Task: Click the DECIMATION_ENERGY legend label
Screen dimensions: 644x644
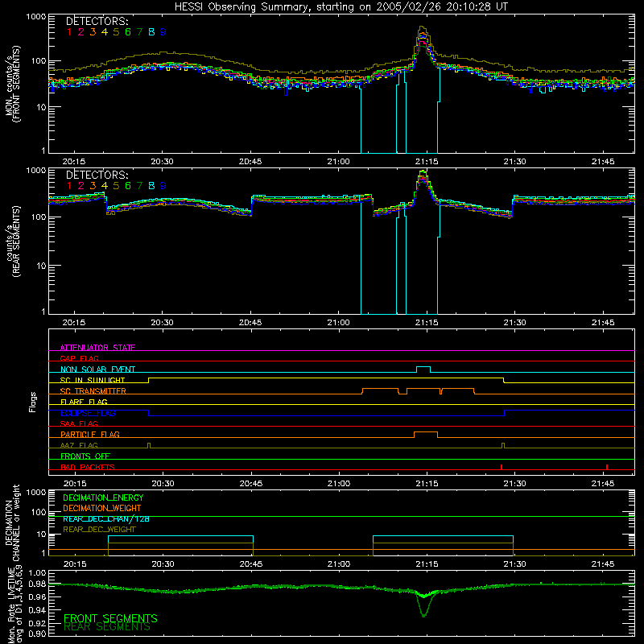Action: coord(103,497)
